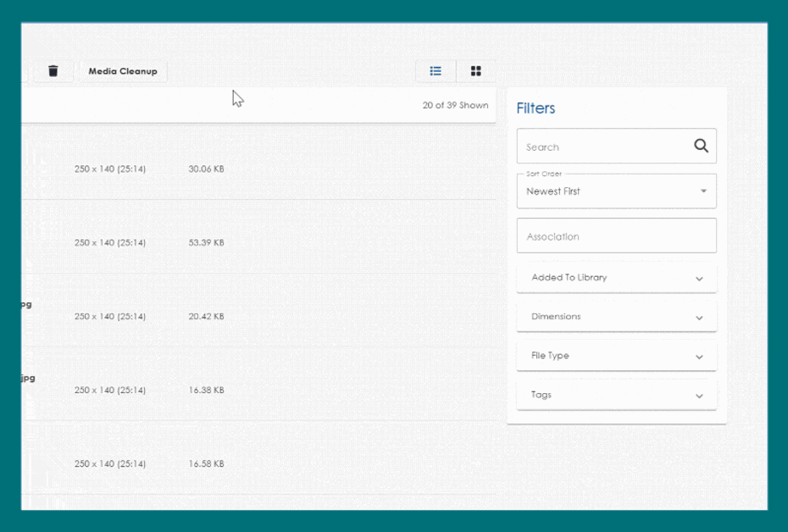The height and width of the screenshot is (532, 788).
Task: Click the trash delete icon
Action: [x=53, y=71]
